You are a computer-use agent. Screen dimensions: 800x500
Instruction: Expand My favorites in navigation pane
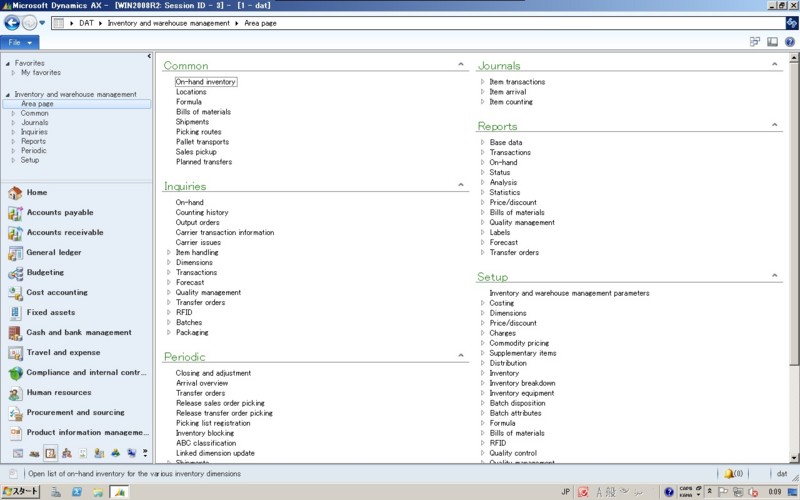tap(13, 72)
